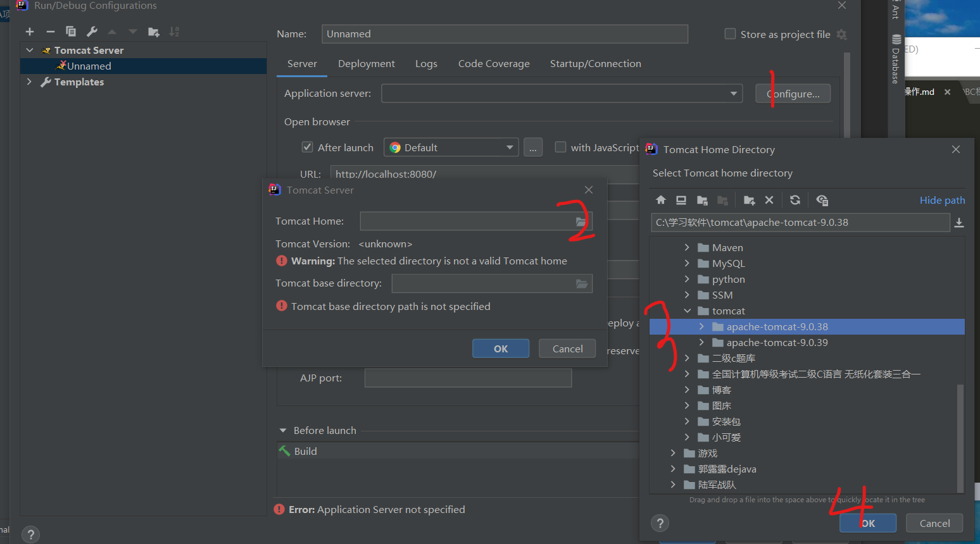
Task: Open path history download arrow icon
Action: tap(959, 223)
